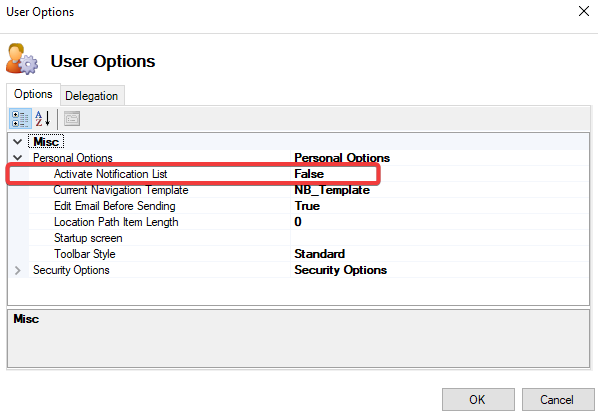Click the Location Path Item Length value field
598x417 pixels.
pos(440,222)
